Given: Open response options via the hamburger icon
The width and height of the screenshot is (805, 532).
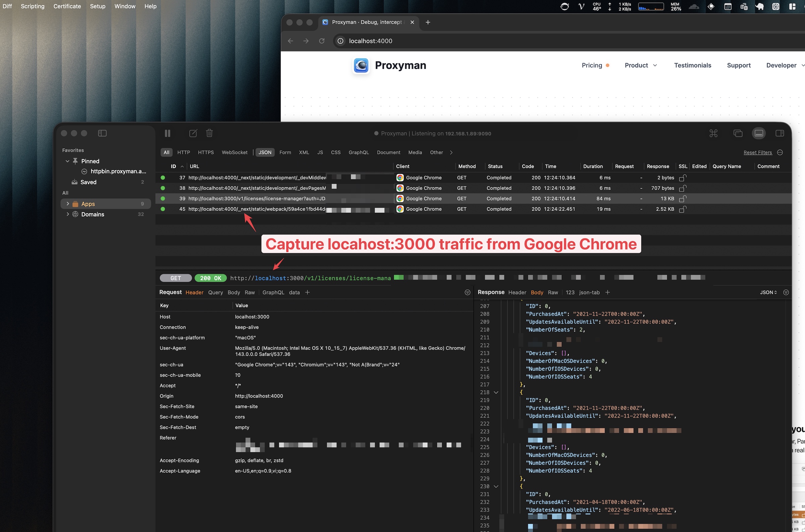Looking at the screenshot, I should click(786, 292).
